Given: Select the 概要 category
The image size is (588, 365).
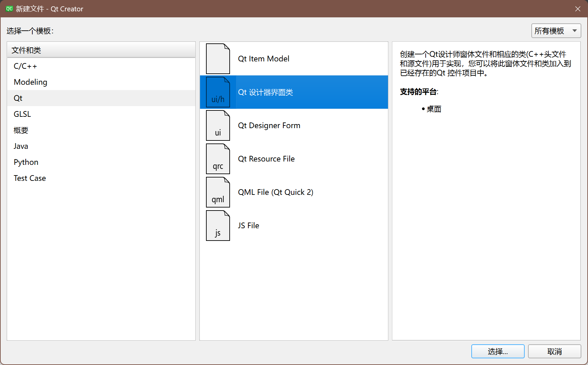Looking at the screenshot, I should [101, 130].
